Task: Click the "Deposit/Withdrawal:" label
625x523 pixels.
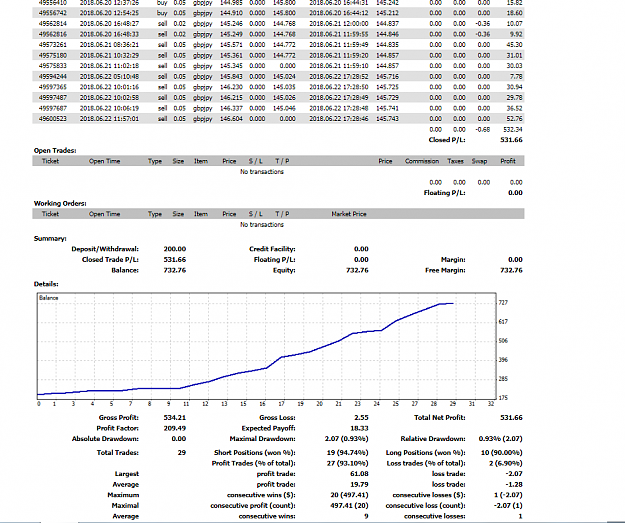Action: click(105, 249)
